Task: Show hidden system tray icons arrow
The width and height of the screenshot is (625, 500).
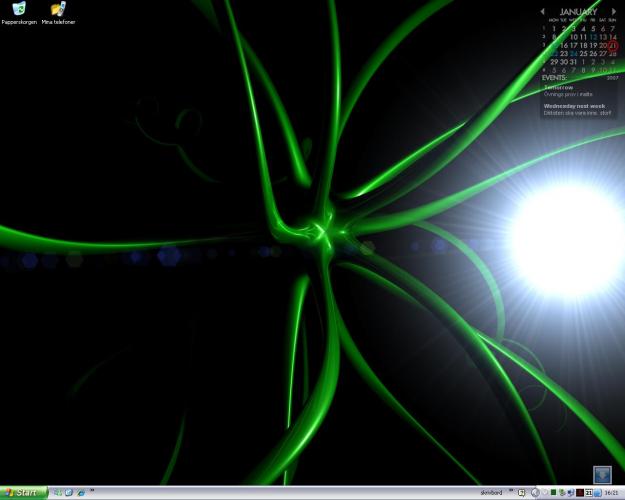Action: point(534,493)
